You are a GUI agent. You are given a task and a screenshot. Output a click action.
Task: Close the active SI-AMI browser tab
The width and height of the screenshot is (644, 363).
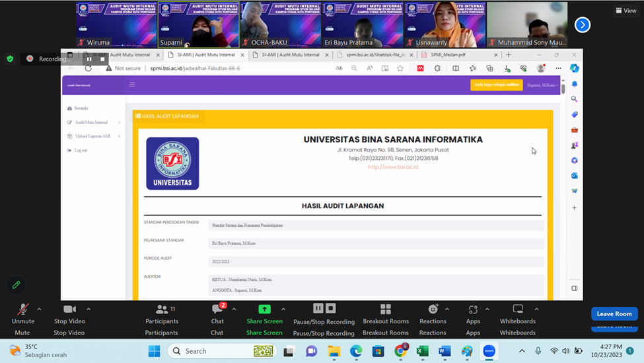tap(242, 55)
